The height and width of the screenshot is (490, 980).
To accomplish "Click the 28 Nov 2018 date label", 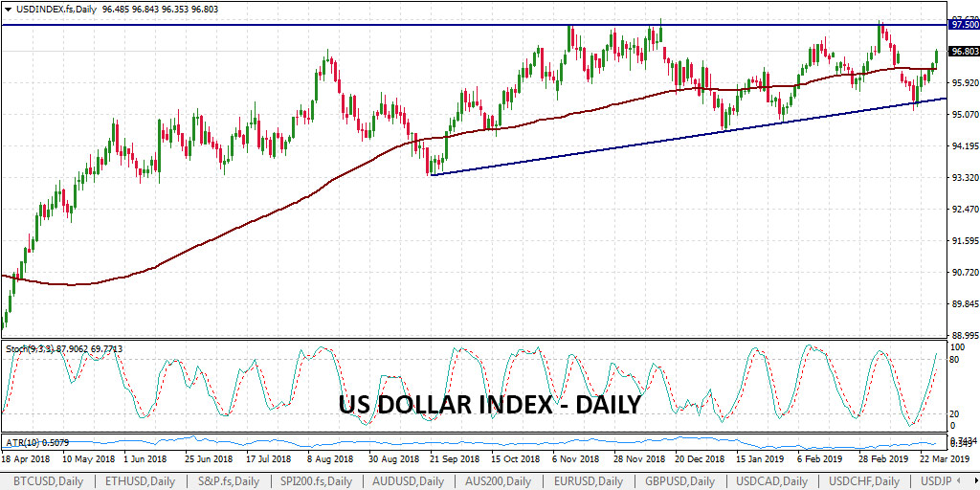I will [x=638, y=458].
